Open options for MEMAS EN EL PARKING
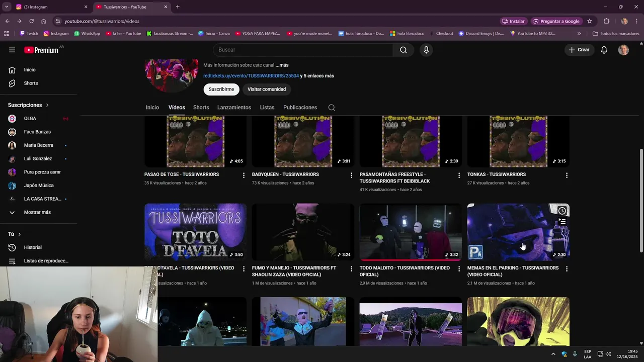 [x=567, y=268]
